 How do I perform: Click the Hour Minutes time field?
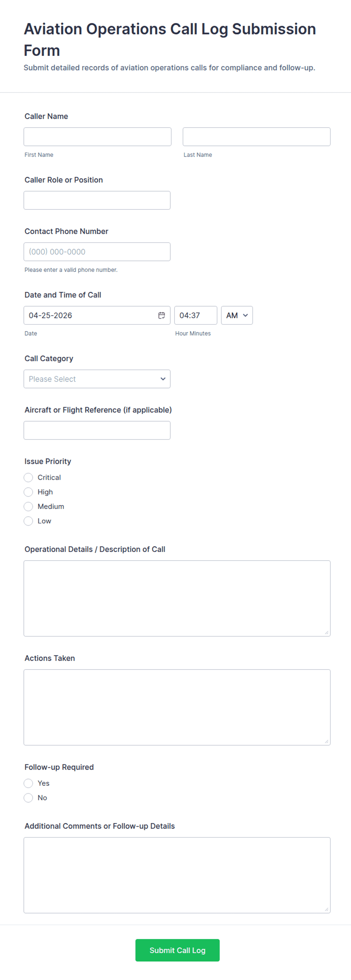point(196,315)
